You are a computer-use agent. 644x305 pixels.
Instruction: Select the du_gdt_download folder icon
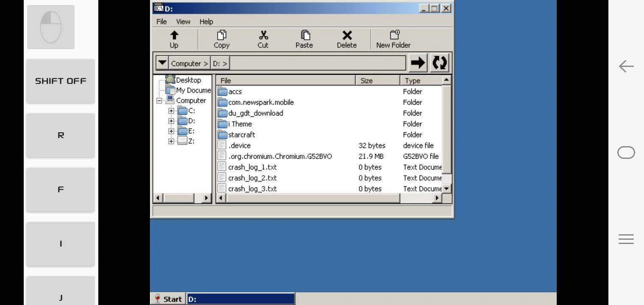[222, 113]
